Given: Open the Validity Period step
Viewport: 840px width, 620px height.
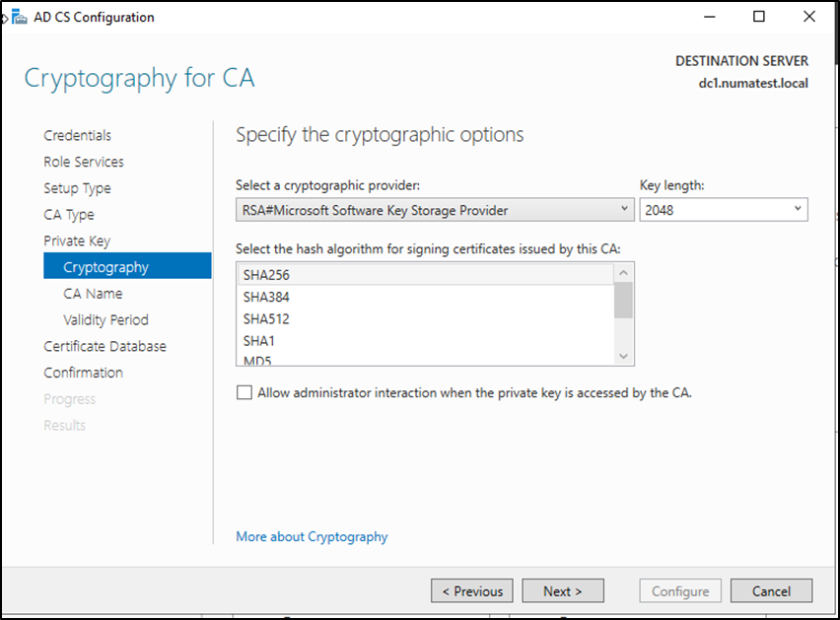Looking at the screenshot, I should (105, 319).
